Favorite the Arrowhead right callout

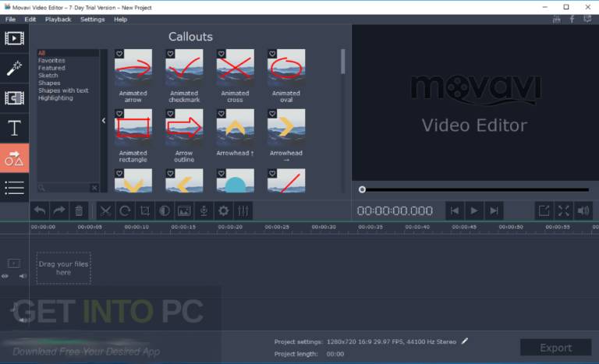[x=272, y=114]
